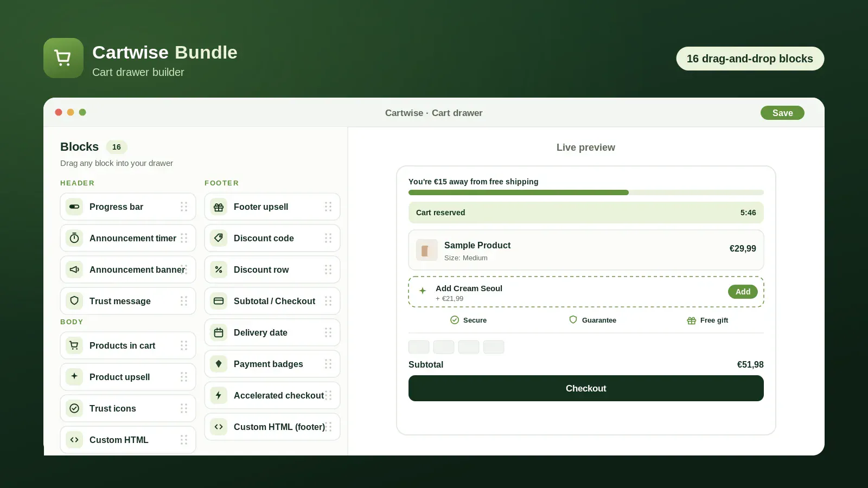The height and width of the screenshot is (488, 868).
Task: Select the Discount code drag handle
Action: (x=328, y=238)
